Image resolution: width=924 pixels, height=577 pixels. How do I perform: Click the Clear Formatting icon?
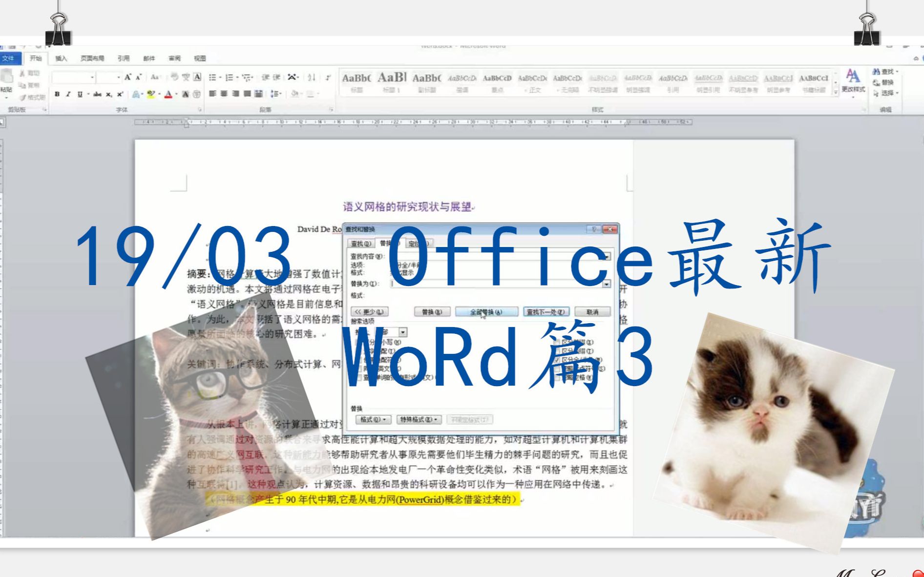[174, 77]
